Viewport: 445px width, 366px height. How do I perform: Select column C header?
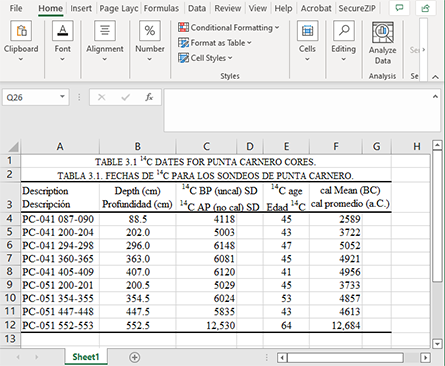(x=206, y=147)
